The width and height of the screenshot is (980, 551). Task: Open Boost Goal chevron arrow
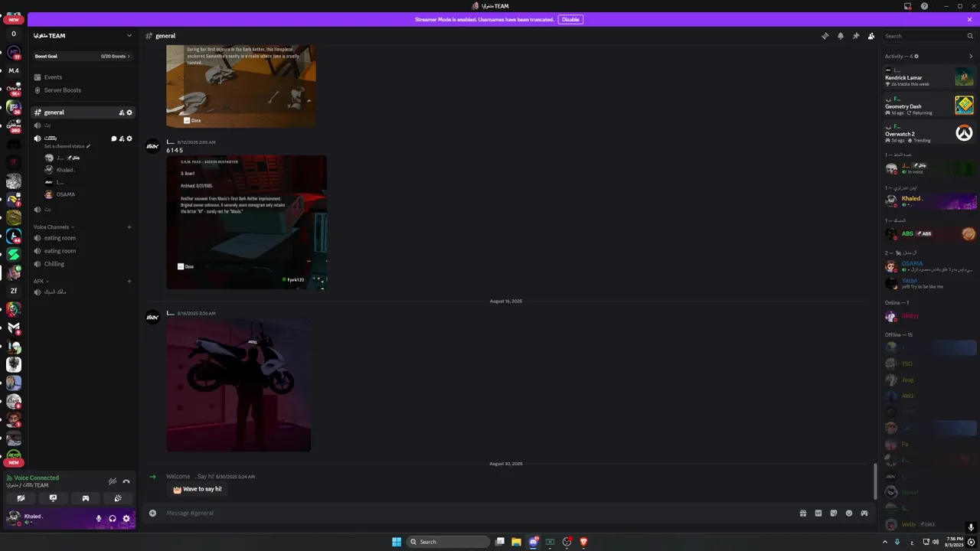[129, 56]
